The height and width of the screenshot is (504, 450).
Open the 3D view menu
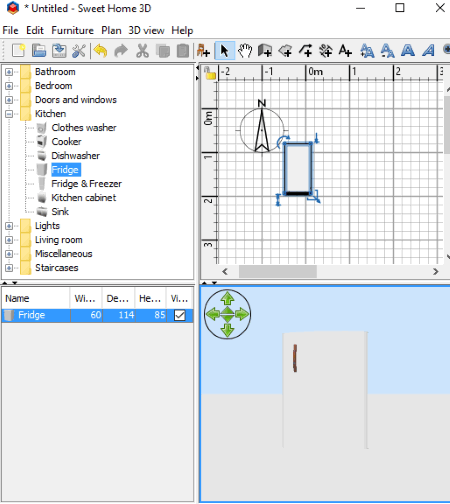146,30
